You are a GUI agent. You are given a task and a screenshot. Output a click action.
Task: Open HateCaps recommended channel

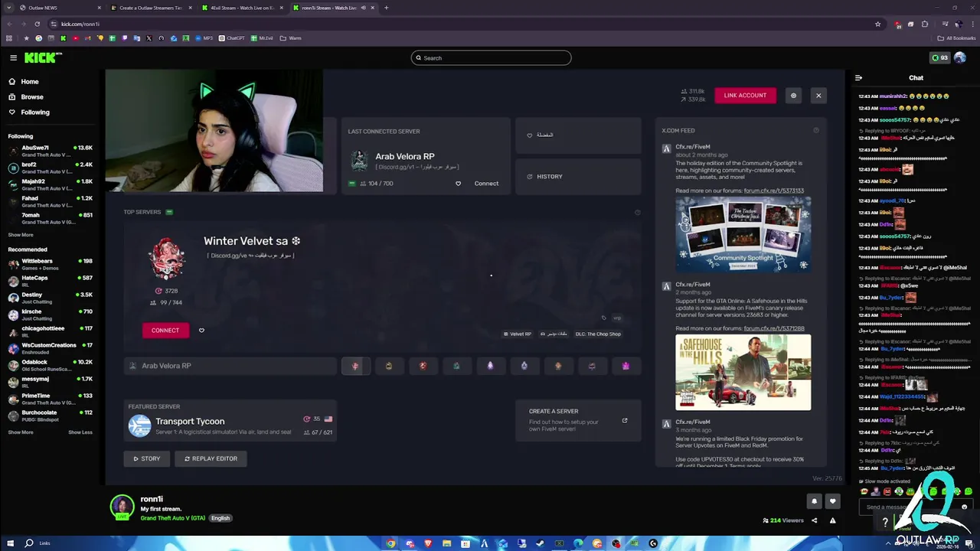point(50,281)
